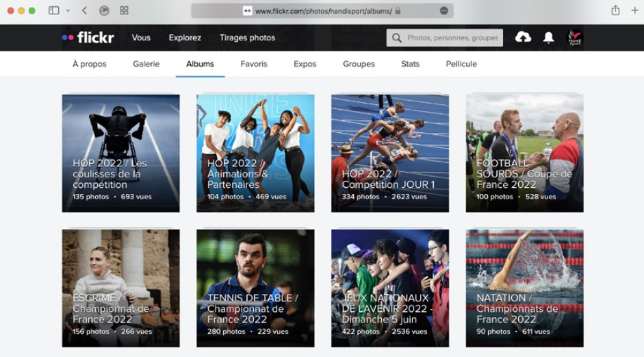Click the Flickr logo

click(88, 38)
